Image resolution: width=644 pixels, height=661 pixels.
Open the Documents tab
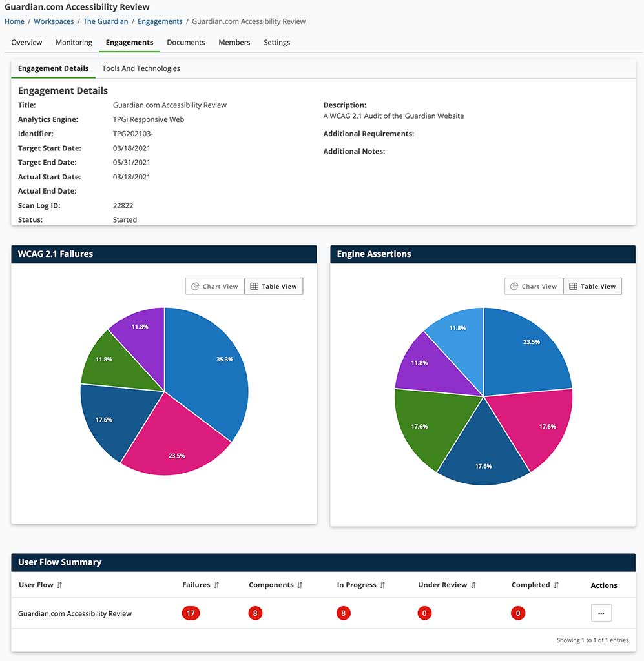pos(186,42)
